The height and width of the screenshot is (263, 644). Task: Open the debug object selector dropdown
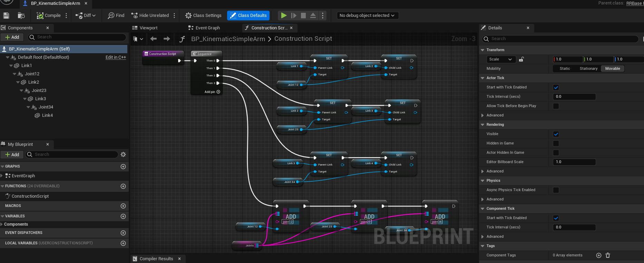[x=368, y=16]
